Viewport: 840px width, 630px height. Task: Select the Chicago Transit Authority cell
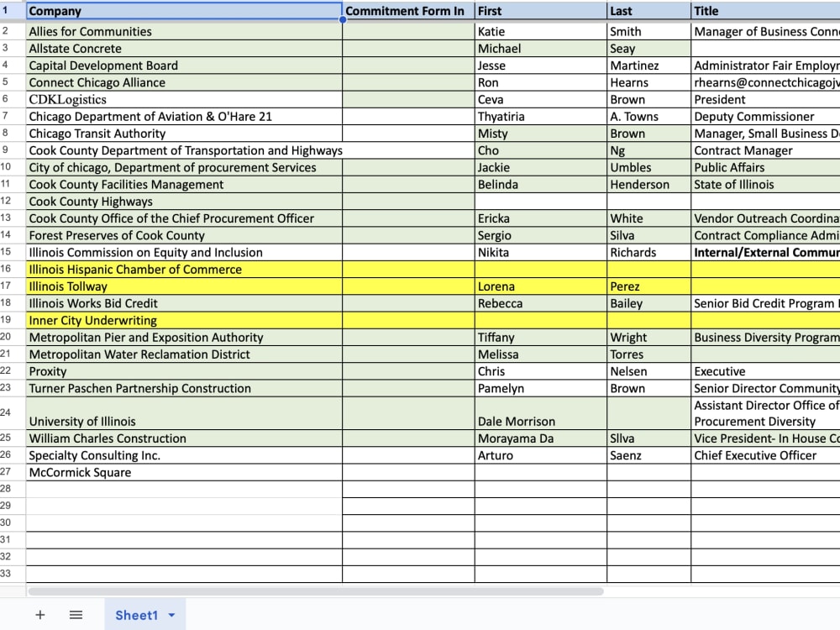184,134
